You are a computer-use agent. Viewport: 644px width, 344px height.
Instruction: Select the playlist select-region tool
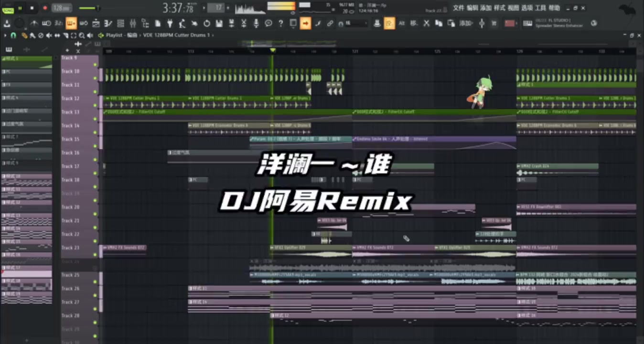pyautogui.click(x=74, y=35)
